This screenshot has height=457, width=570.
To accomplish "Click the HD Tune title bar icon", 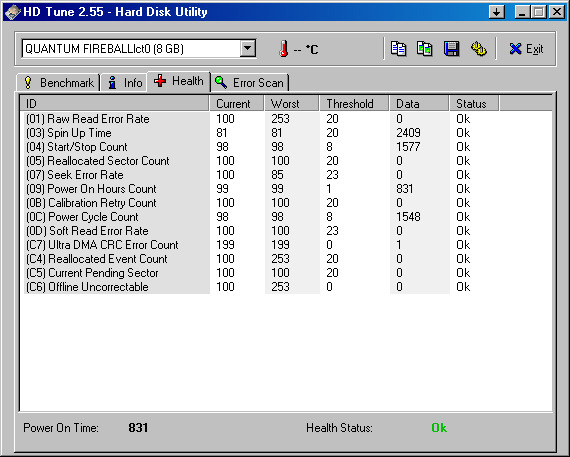I will [x=12, y=12].
